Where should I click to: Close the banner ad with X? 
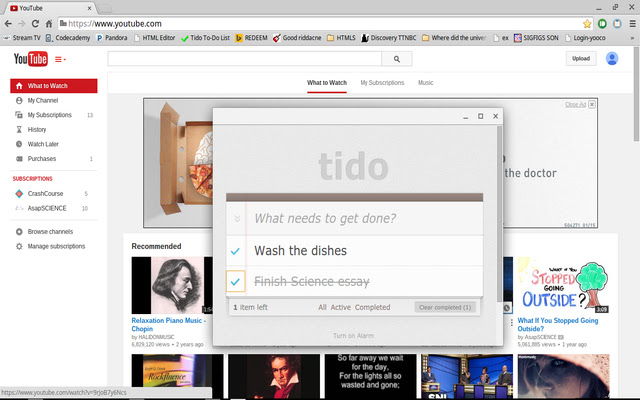click(592, 104)
